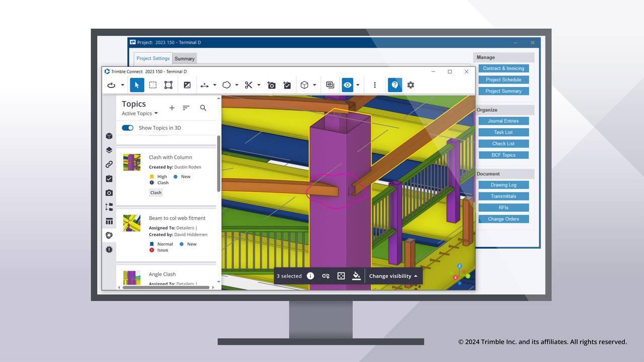
Task: Click the Clash with Column topic thumbnail
Action: point(131,162)
